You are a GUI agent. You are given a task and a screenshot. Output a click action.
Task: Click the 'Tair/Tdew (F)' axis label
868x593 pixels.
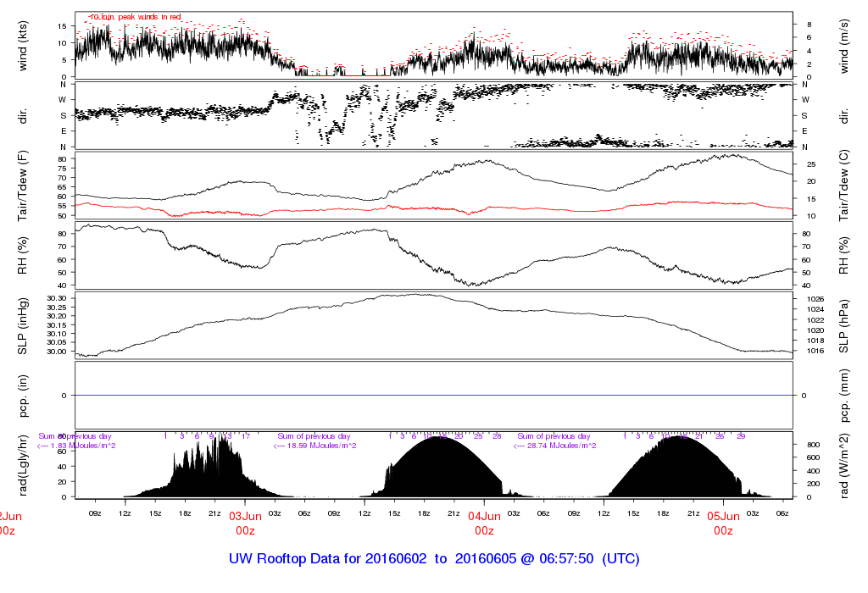tap(24, 186)
